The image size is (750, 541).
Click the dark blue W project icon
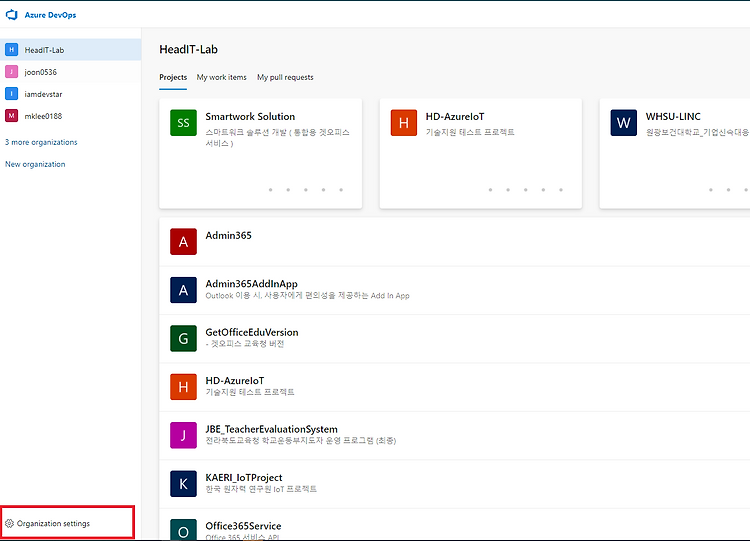(x=624, y=123)
